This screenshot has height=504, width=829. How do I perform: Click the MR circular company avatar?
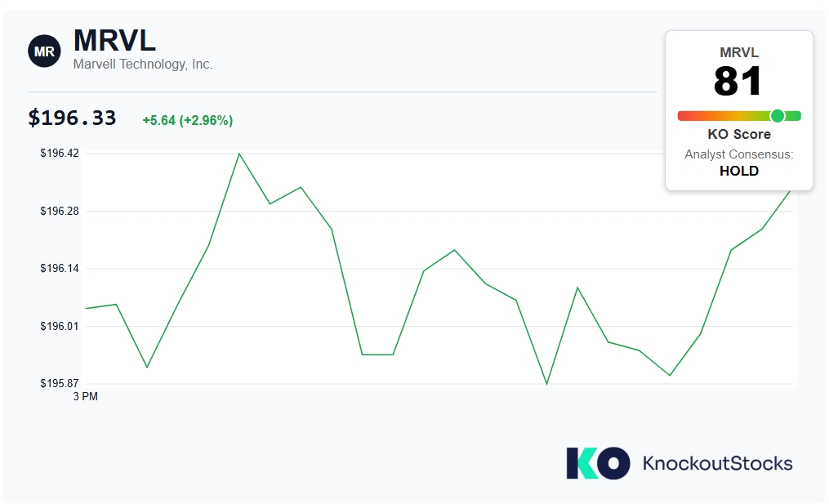coord(44,51)
